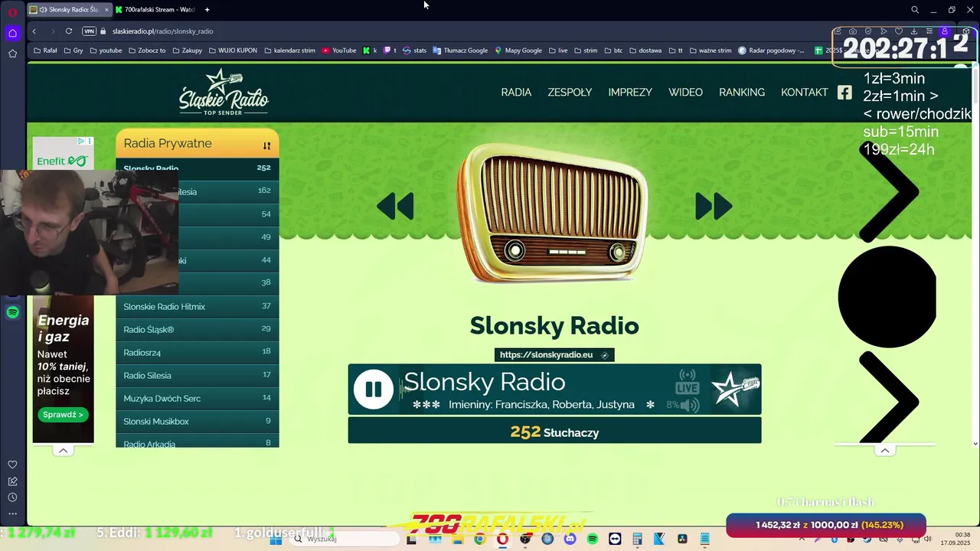Select Radiosr24 from the list

tap(198, 352)
